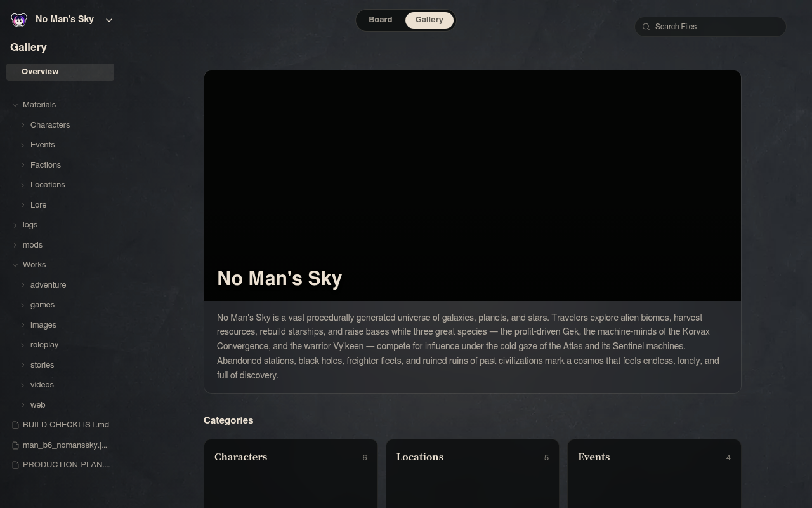
Task: Select the web folder label
Action: coord(37,405)
